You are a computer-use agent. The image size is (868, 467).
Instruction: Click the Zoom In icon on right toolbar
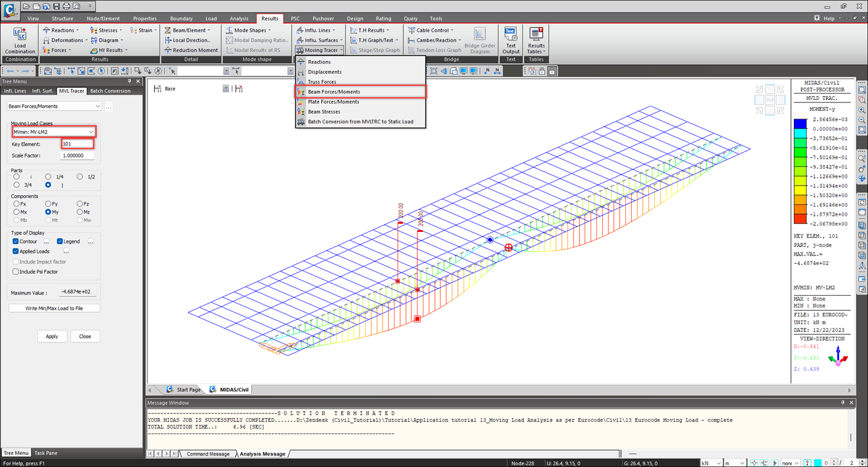(x=862, y=110)
